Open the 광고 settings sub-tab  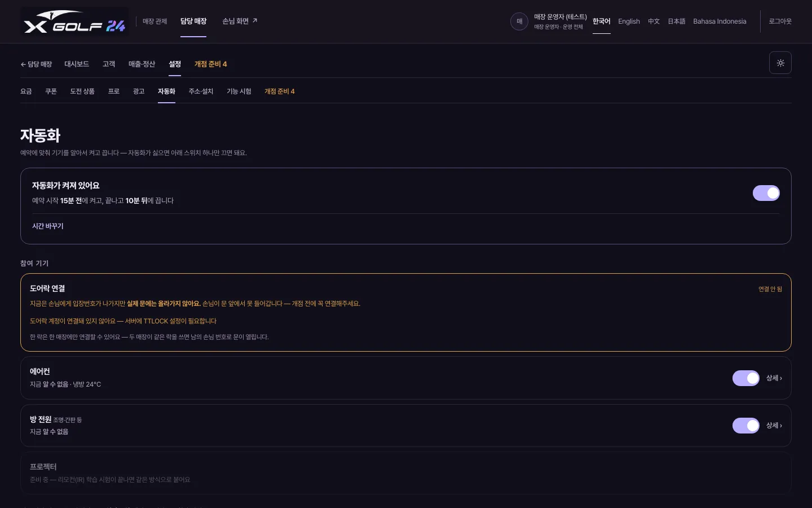(x=139, y=91)
